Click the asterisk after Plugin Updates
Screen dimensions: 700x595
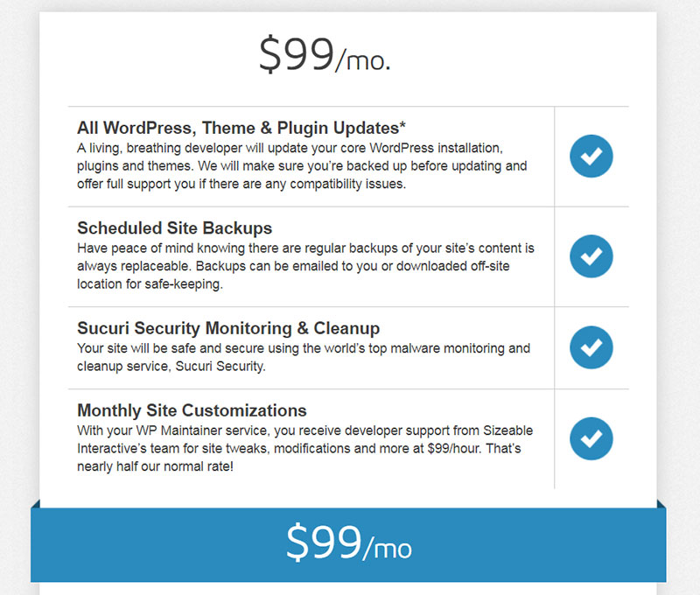[402, 124]
